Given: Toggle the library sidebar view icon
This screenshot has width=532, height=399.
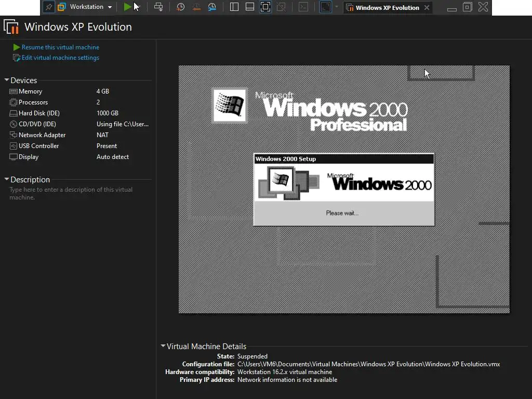Looking at the screenshot, I should pyautogui.click(x=234, y=7).
